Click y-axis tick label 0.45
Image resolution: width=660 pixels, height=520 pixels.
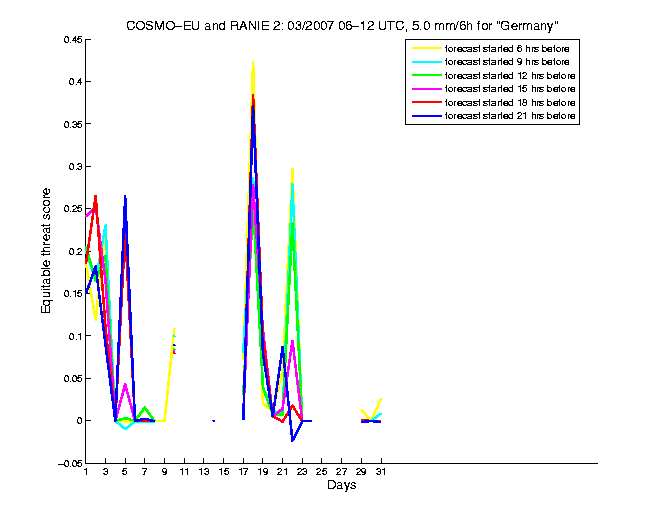coord(73,40)
